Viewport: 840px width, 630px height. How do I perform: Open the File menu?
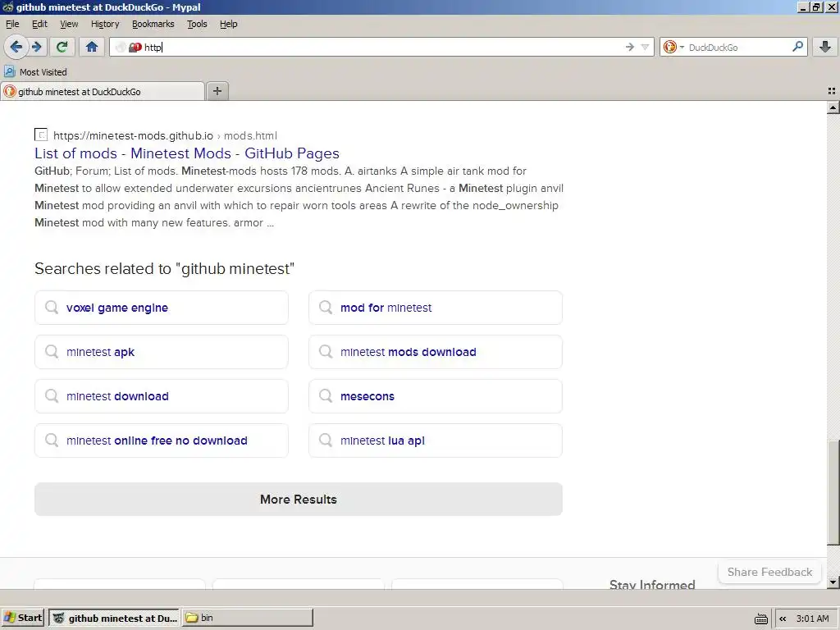click(x=12, y=24)
